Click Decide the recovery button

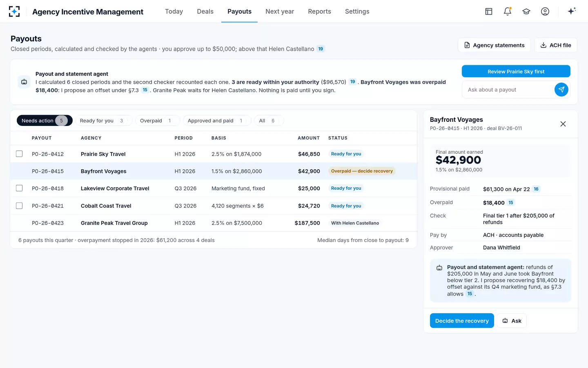[462, 321]
